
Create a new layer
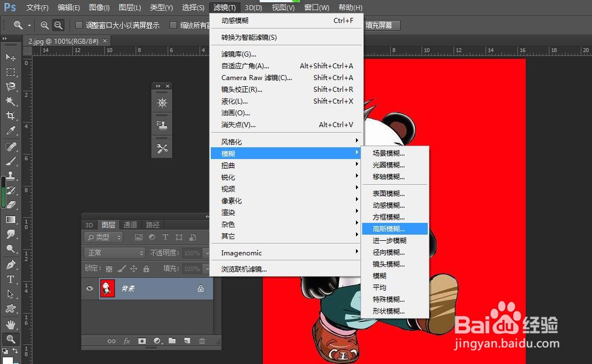pos(187,341)
